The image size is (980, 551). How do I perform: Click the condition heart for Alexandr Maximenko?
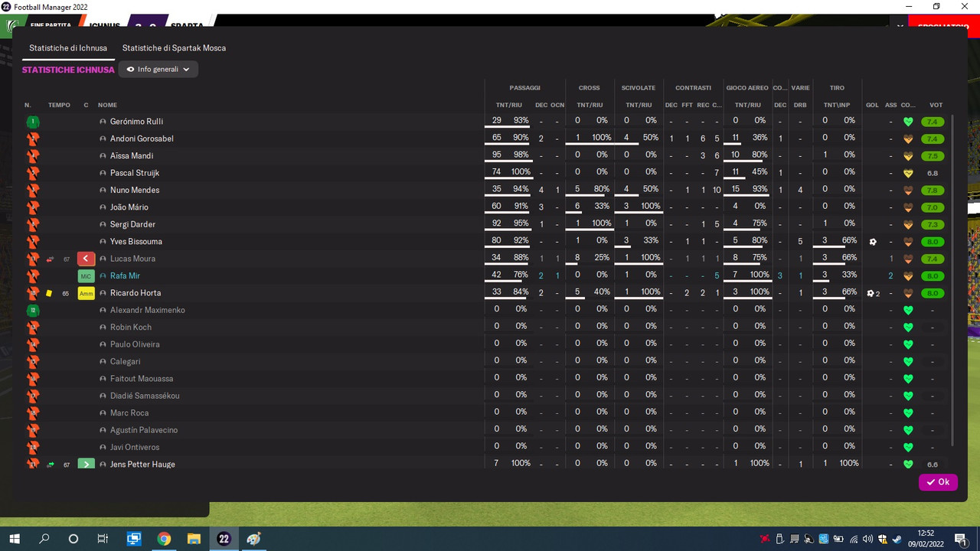tap(909, 311)
